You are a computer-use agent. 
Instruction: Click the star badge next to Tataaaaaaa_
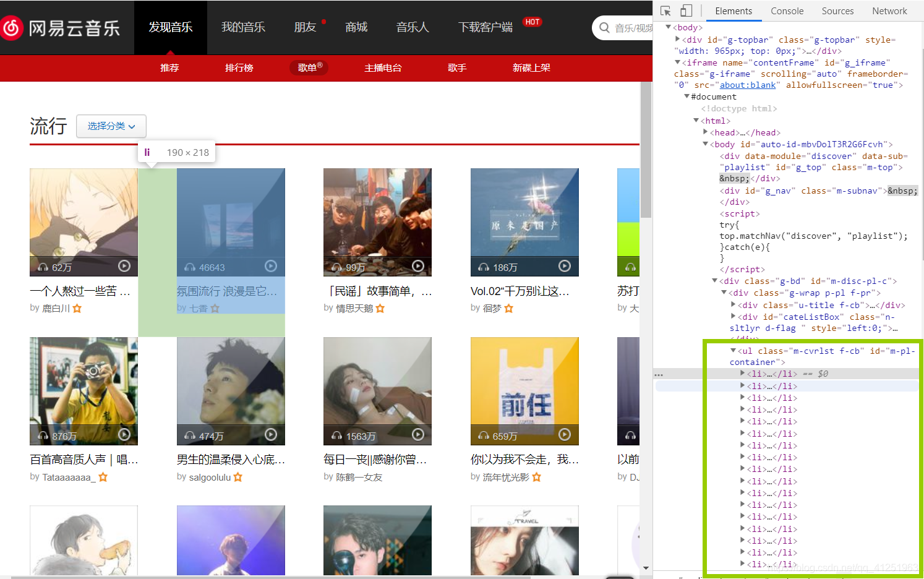pos(103,477)
